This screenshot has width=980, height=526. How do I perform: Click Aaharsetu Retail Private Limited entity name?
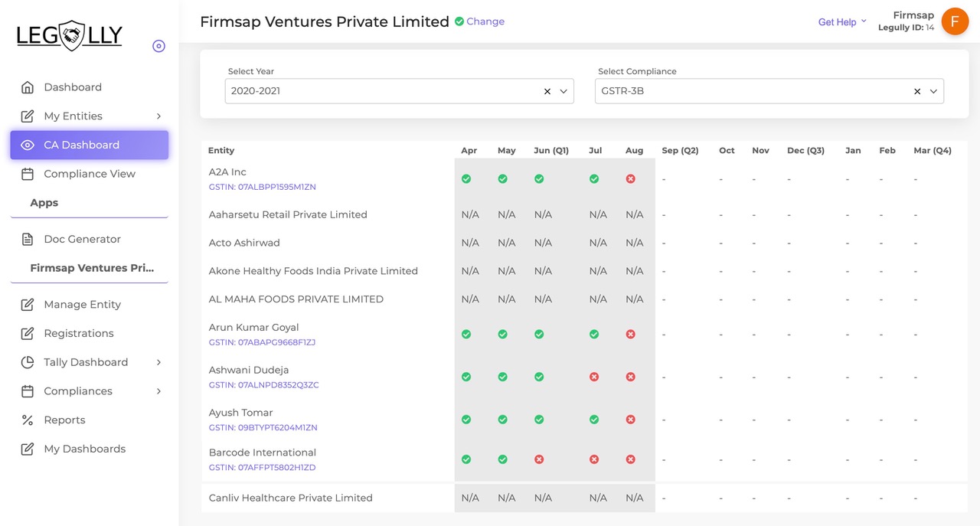(288, 215)
